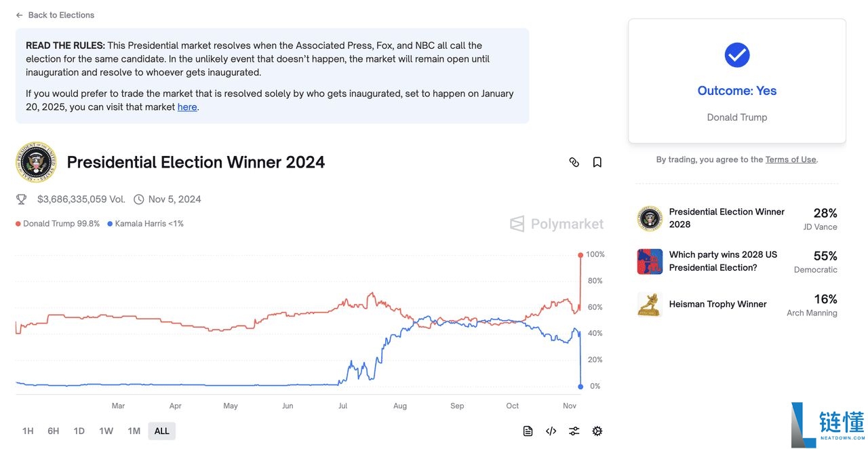This screenshot has width=868, height=449.
Task: Click the trophy volume icon
Action: click(20, 199)
